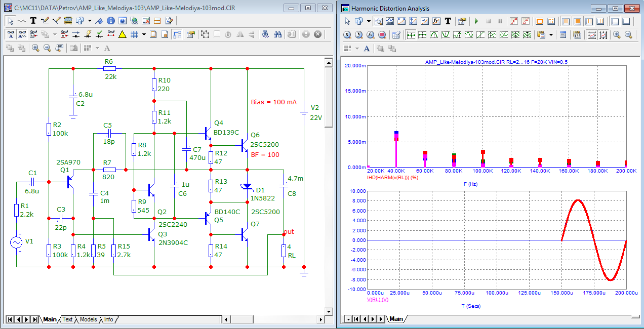Click the Find binoculars icon
This screenshot has height=329, width=644.
278,34
